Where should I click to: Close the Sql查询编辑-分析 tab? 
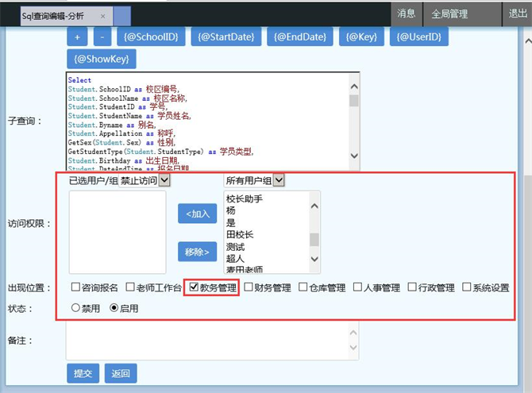102,16
